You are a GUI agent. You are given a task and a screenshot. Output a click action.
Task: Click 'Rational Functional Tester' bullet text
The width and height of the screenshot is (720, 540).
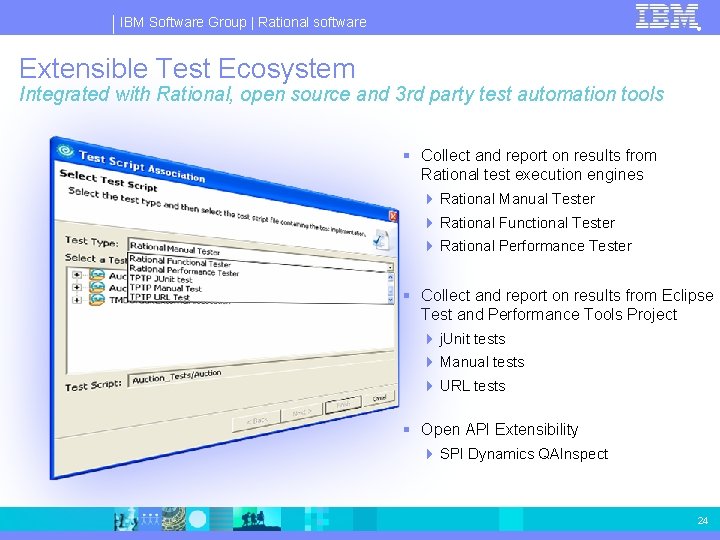527,223
